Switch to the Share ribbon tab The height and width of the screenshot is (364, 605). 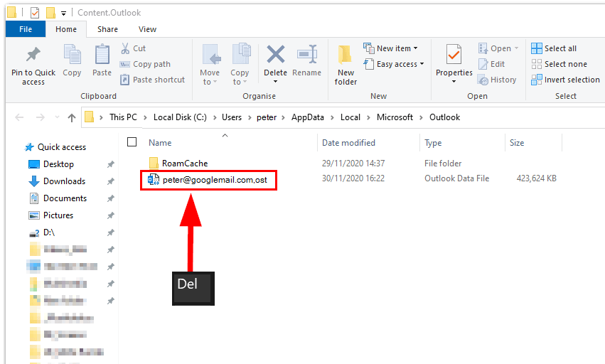(x=108, y=29)
